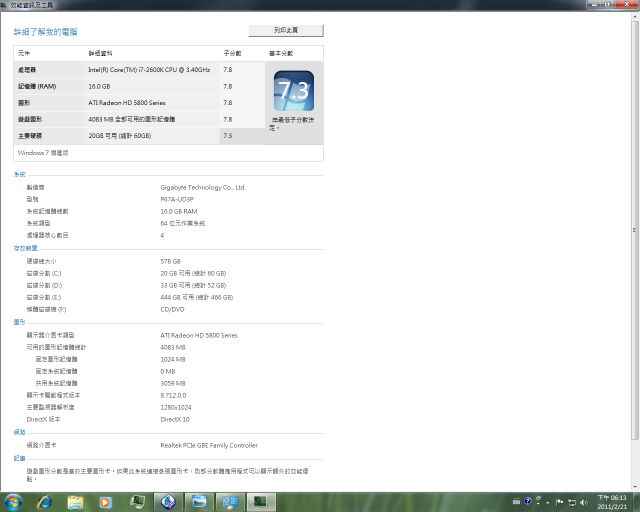
Task: Select "ATI Radeon HD 5800 Series" in graphics section
Action: (199, 335)
